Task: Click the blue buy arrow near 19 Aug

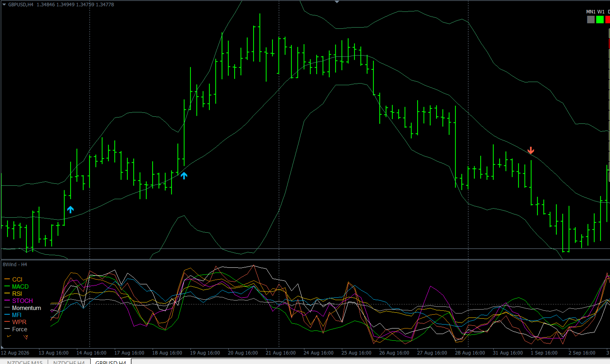Action: pyautogui.click(x=184, y=175)
